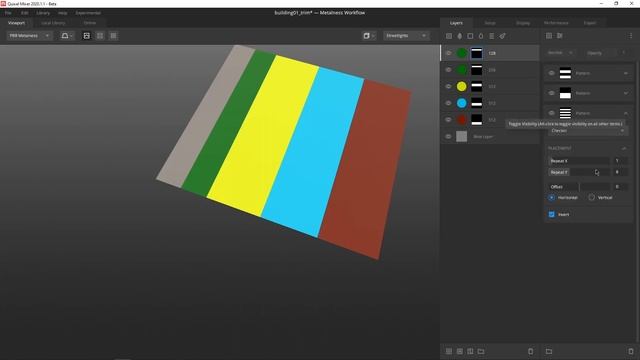Click the first icon in layers footer
This screenshot has height=360, width=640.
pyautogui.click(x=449, y=351)
